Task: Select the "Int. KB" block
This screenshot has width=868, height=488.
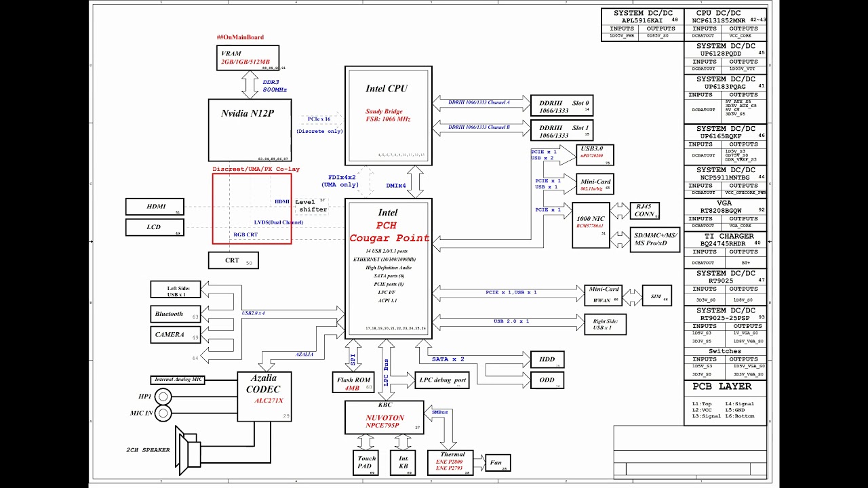Action: coord(403,463)
